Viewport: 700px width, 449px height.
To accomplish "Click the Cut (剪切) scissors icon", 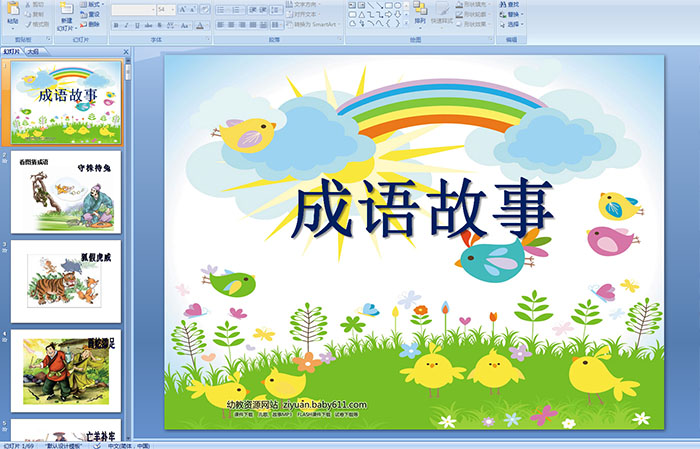I will tap(29, 5).
